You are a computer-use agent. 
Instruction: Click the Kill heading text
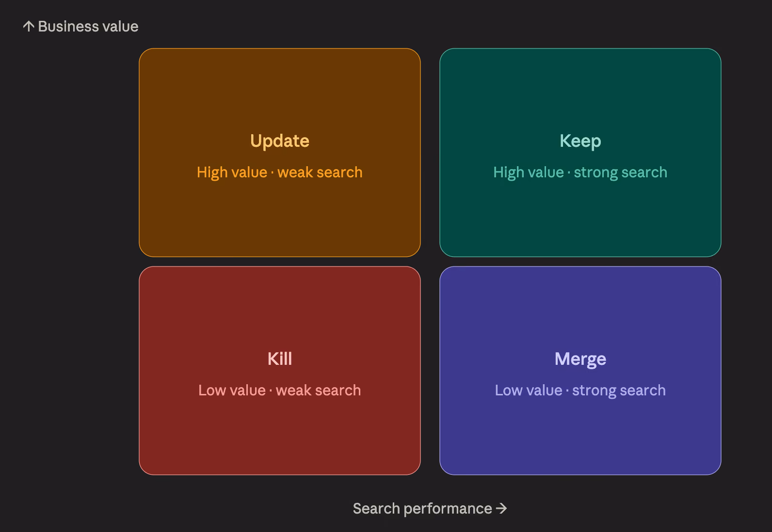point(280,359)
